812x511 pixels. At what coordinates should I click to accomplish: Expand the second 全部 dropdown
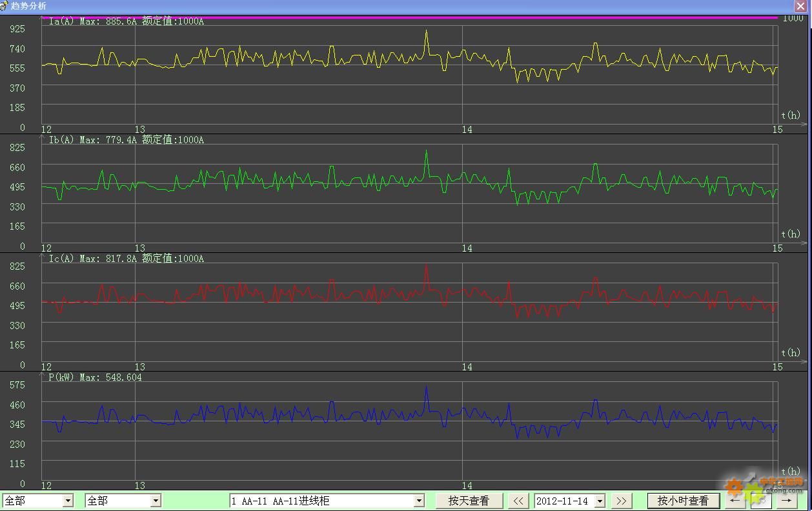(155, 501)
